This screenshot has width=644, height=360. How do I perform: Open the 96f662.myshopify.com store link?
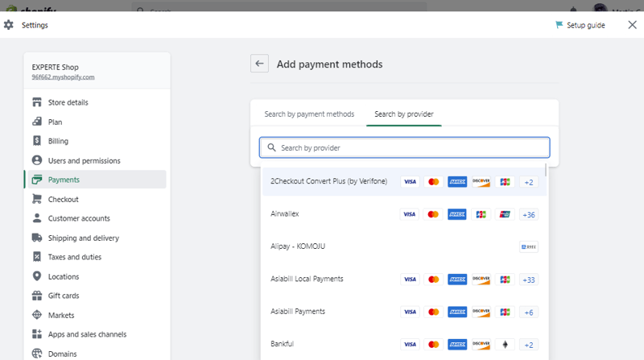[x=64, y=77]
